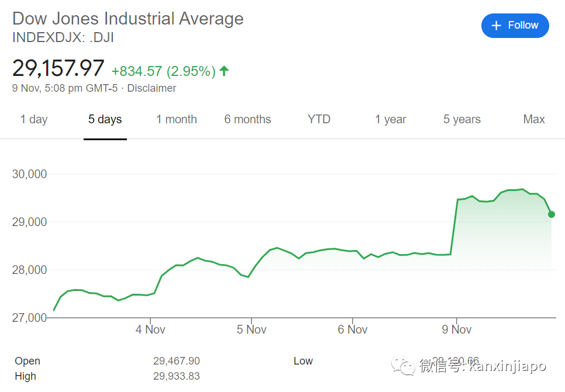The width and height of the screenshot is (565, 392).
Task: Click the 30,000 axis label
Action: click(29, 174)
